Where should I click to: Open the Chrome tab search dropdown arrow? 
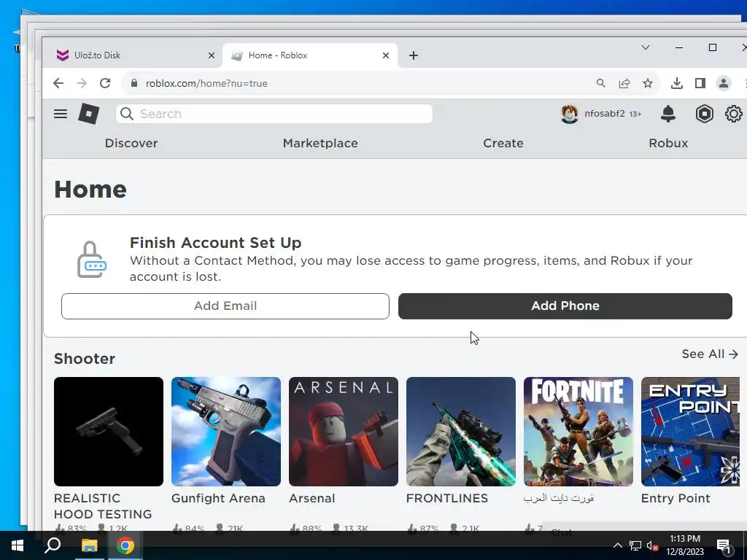point(646,47)
